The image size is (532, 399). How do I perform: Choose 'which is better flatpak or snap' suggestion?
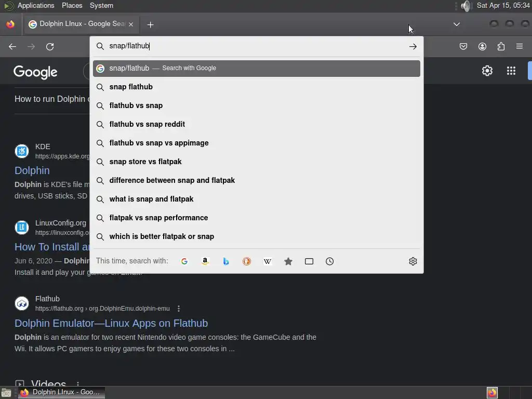point(257,236)
